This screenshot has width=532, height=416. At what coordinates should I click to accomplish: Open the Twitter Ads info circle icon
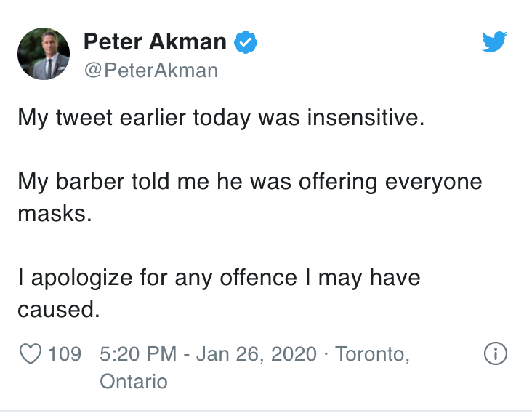(496, 353)
